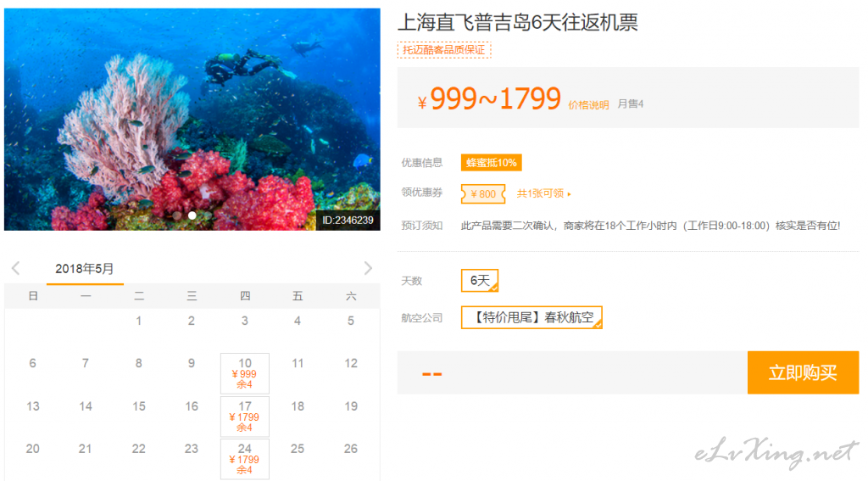Pick May 24 priced ¥1799
868x481 pixels.
245,459
